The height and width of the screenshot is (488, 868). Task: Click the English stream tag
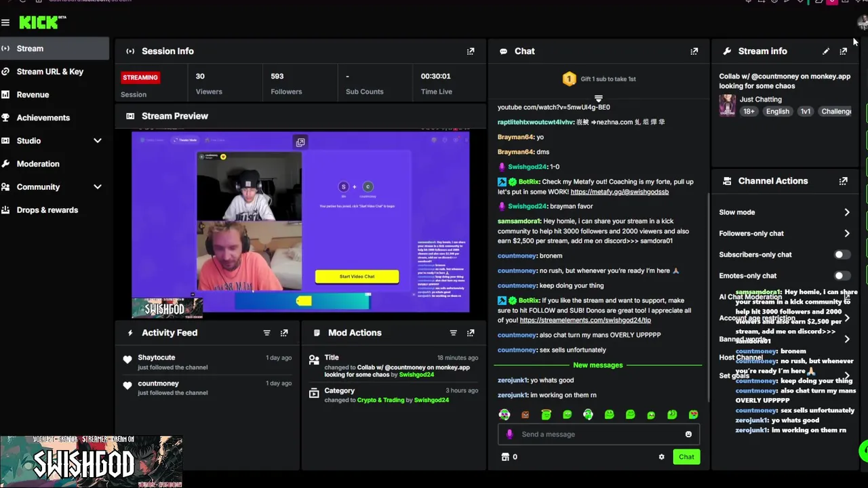778,111
